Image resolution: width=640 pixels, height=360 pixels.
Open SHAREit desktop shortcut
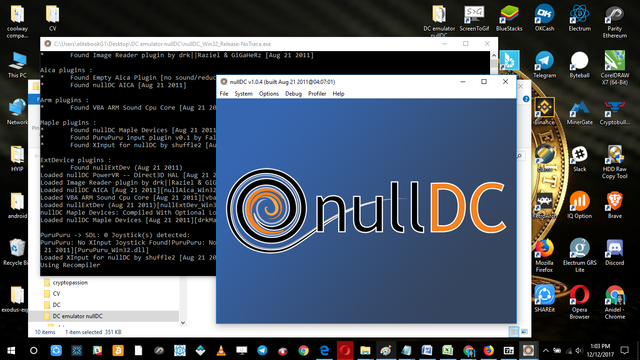[x=544, y=299]
